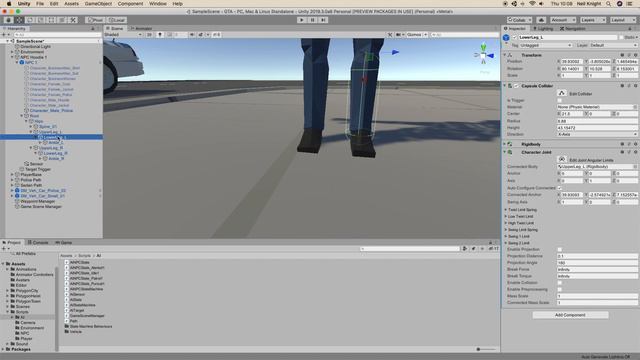This screenshot has width=640, height=360.
Task: Click the Play button
Action: point(302,20)
